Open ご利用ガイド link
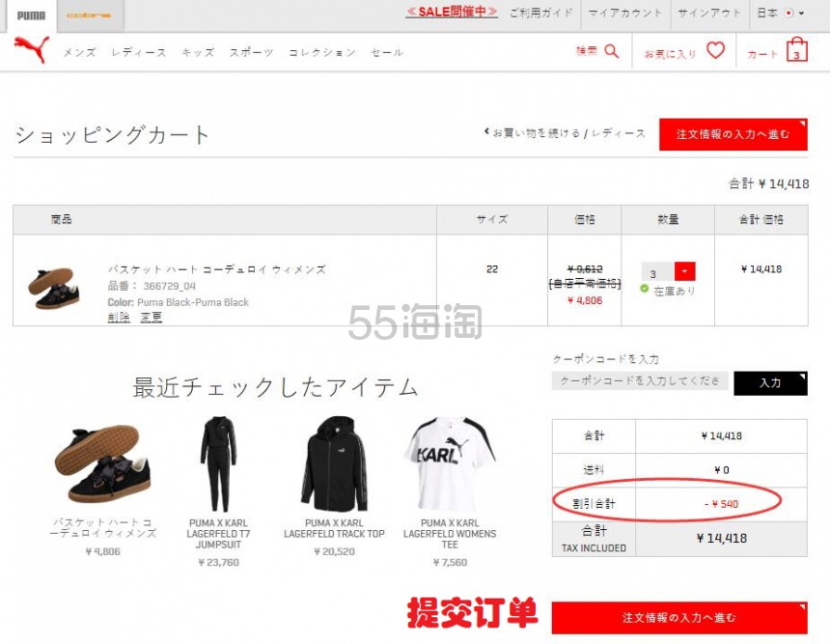Viewport: 830px width, 644px height. [x=541, y=13]
